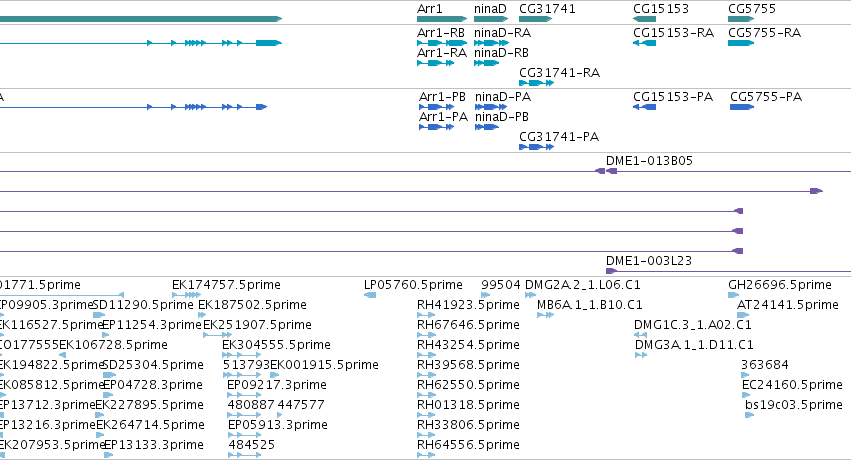
Task: Click EP05913.3prime label
Action: coord(278,425)
